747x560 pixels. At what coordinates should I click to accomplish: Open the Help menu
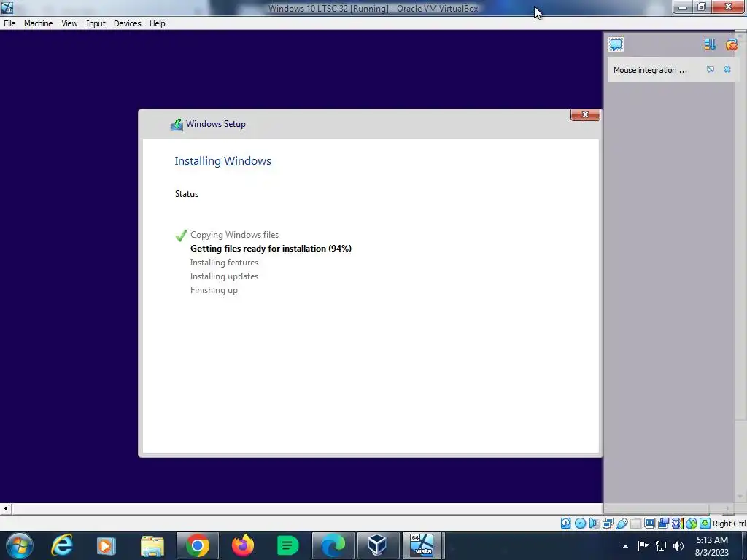click(158, 23)
